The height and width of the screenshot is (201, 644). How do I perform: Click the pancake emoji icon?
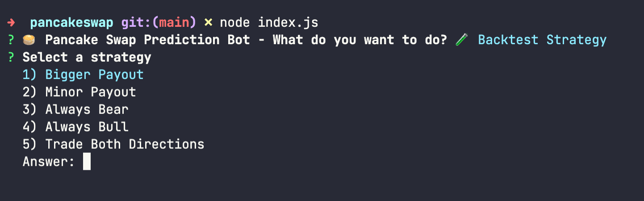[x=29, y=40]
